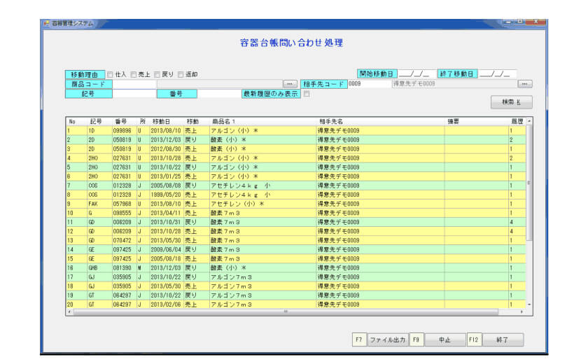The image size is (588, 364).
Task: Select row 11 date cell 2013/10/31
Action: (167, 222)
